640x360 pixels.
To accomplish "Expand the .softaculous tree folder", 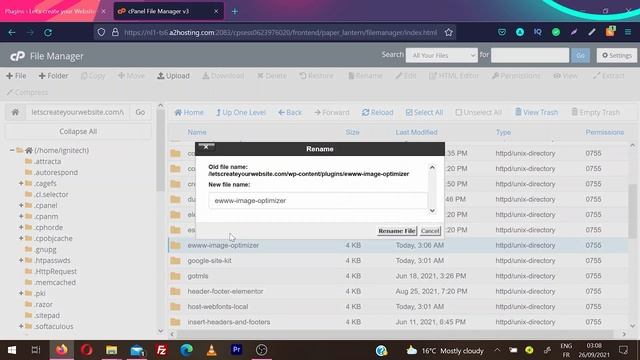I will coord(21,327).
